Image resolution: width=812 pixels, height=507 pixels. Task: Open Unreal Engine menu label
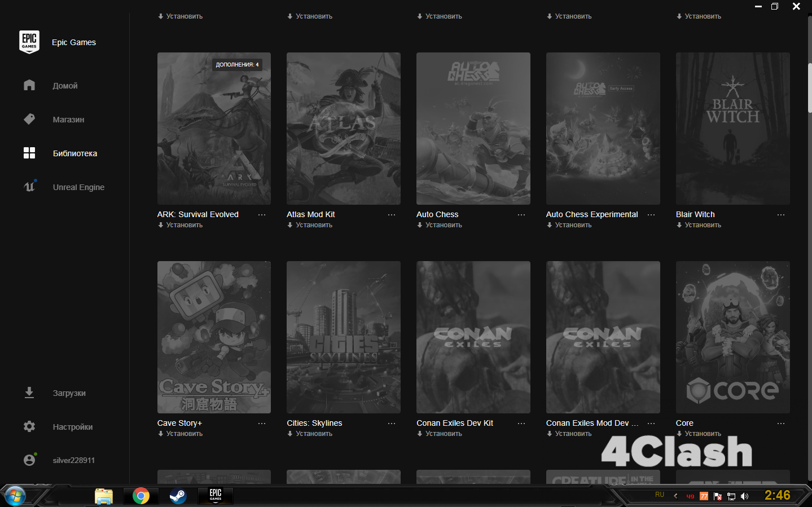click(78, 187)
